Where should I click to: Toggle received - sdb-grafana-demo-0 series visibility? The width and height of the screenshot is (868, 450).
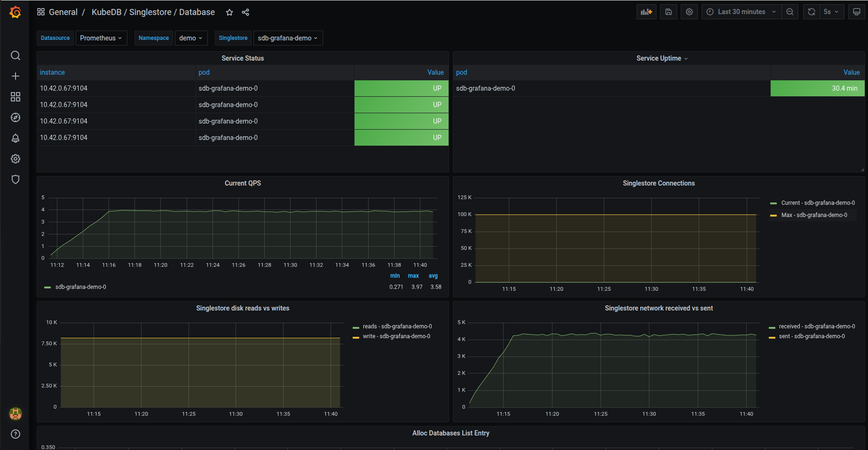(x=817, y=326)
